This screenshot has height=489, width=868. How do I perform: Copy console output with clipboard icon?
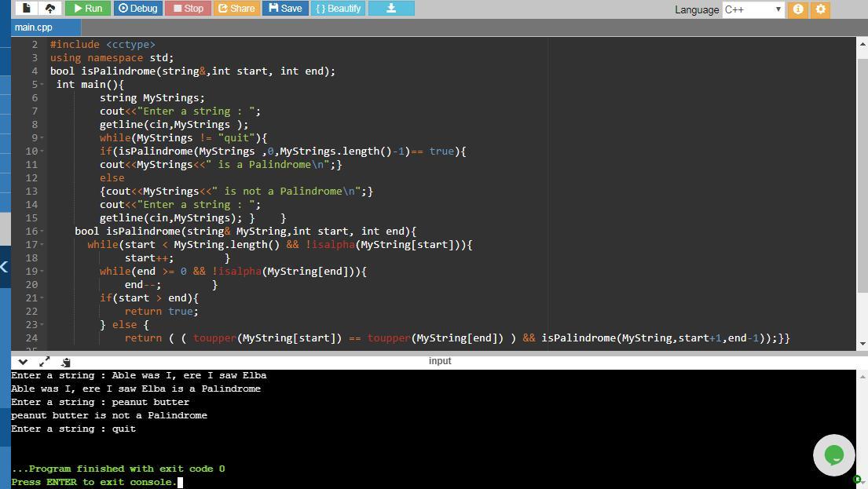pyautogui.click(x=66, y=361)
